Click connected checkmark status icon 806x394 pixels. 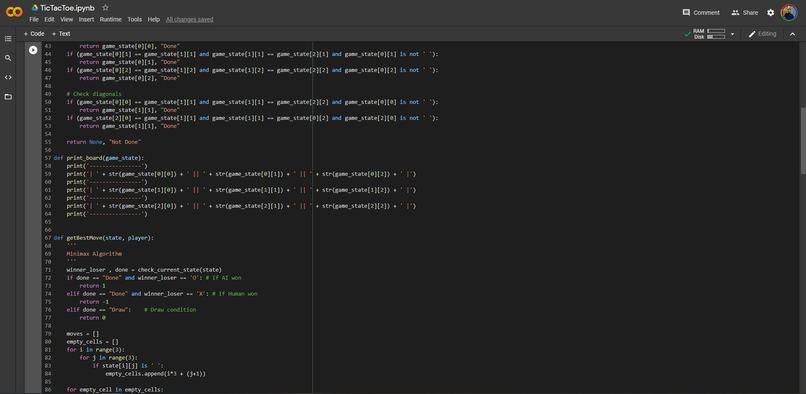pyautogui.click(x=687, y=34)
